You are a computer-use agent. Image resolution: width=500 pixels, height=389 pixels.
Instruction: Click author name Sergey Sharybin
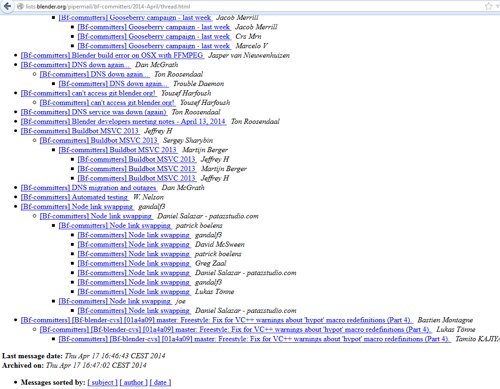pos(188,140)
